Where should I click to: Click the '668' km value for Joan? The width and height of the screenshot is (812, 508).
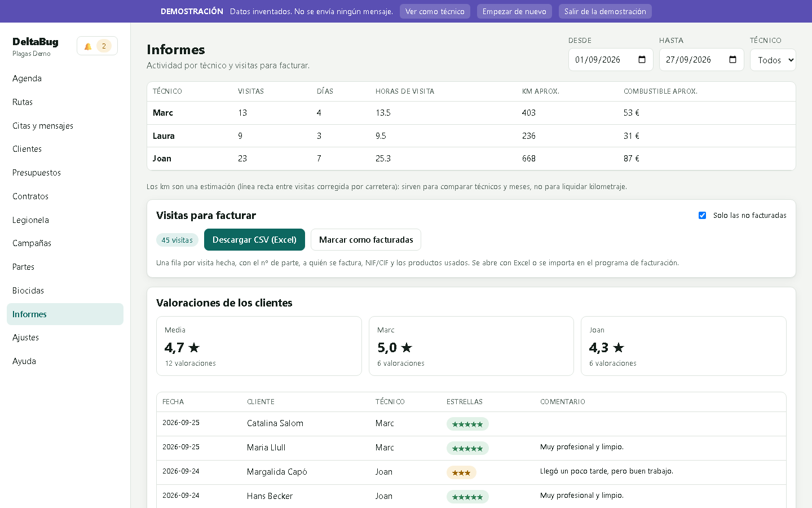click(529, 159)
